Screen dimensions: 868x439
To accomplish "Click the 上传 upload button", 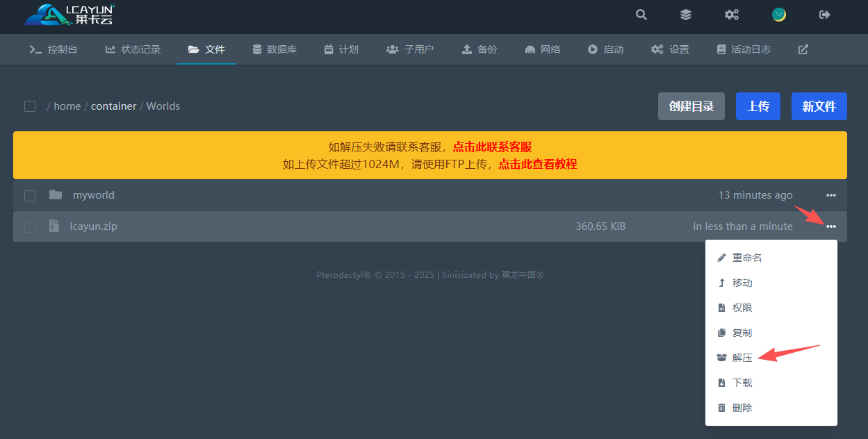I will coord(758,106).
